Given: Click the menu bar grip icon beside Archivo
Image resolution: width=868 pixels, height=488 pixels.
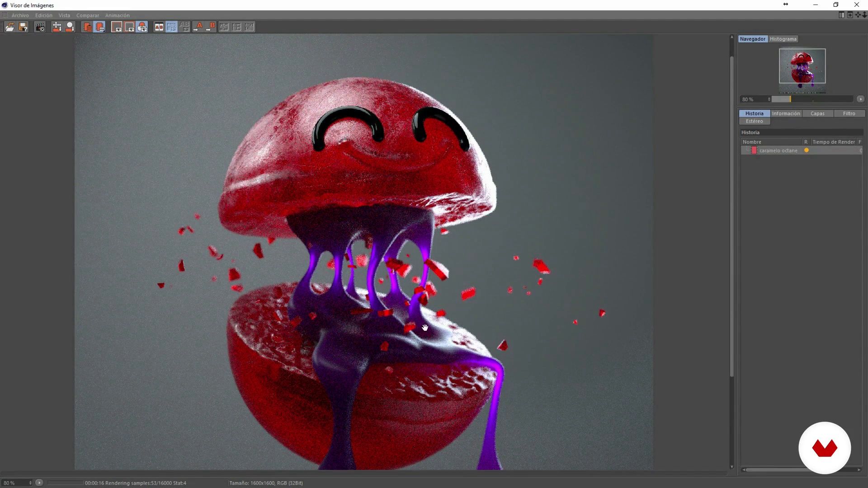Looking at the screenshot, I should click(5, 15).
